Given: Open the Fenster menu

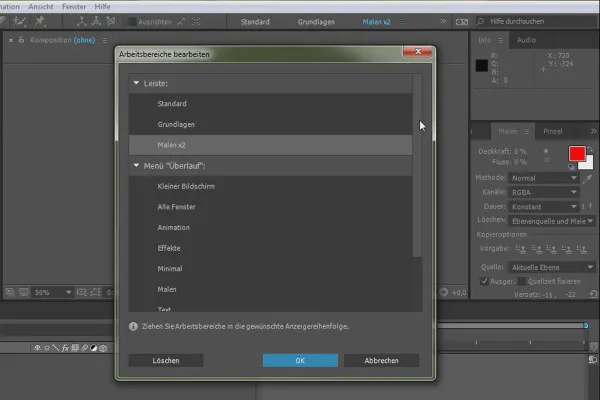Looking at the screenshot, I should click(x=74, y=7).
